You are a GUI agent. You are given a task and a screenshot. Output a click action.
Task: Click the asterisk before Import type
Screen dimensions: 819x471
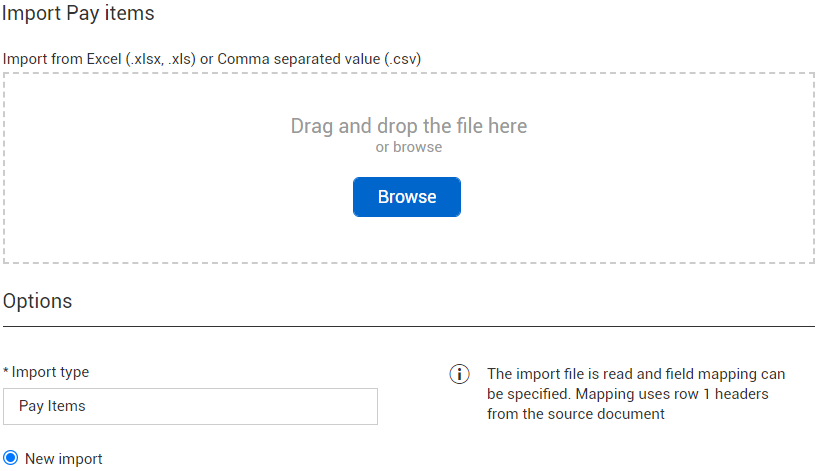click(6, 371)
